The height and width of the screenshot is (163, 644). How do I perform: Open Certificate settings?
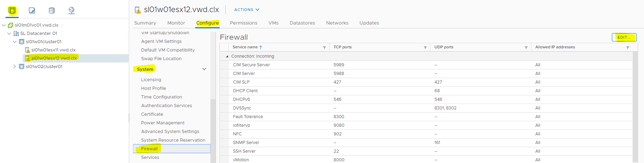tap(152, 114)
